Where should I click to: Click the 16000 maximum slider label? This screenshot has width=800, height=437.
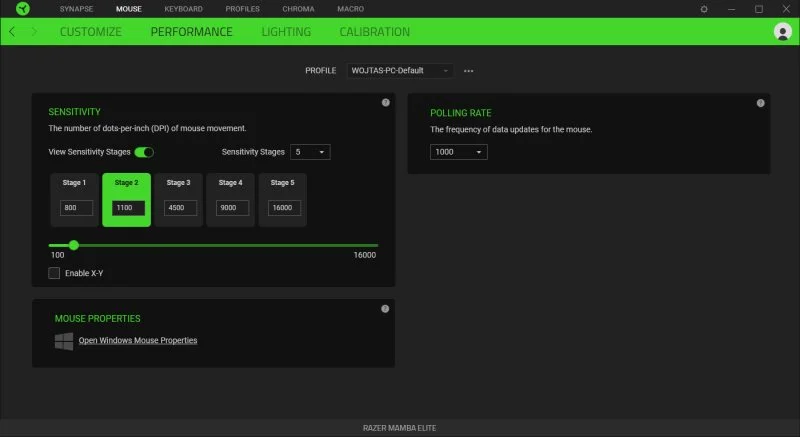coord(365,255)
